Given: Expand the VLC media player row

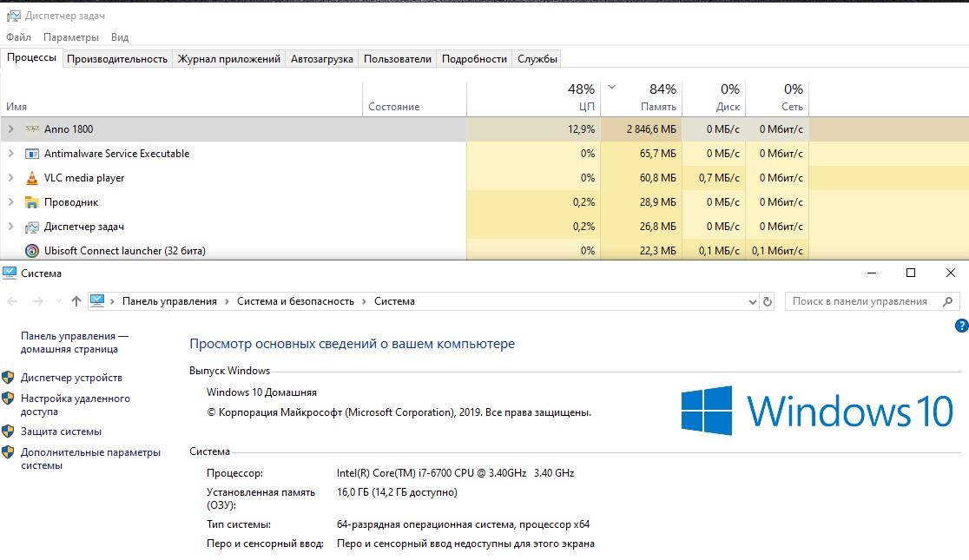Looking at the screenshot, I should point(10,178).
